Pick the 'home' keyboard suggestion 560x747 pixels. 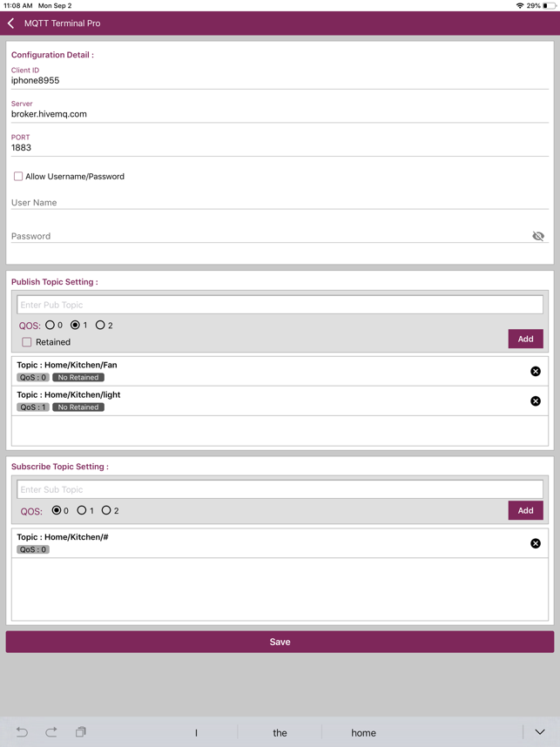(x=364, y=733)
